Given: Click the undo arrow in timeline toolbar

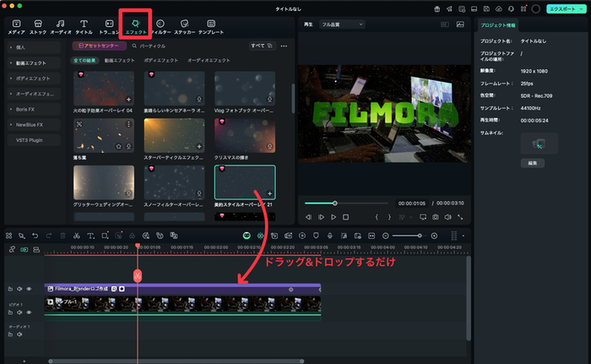Looking at the screenshot, I should pos(35,235).
